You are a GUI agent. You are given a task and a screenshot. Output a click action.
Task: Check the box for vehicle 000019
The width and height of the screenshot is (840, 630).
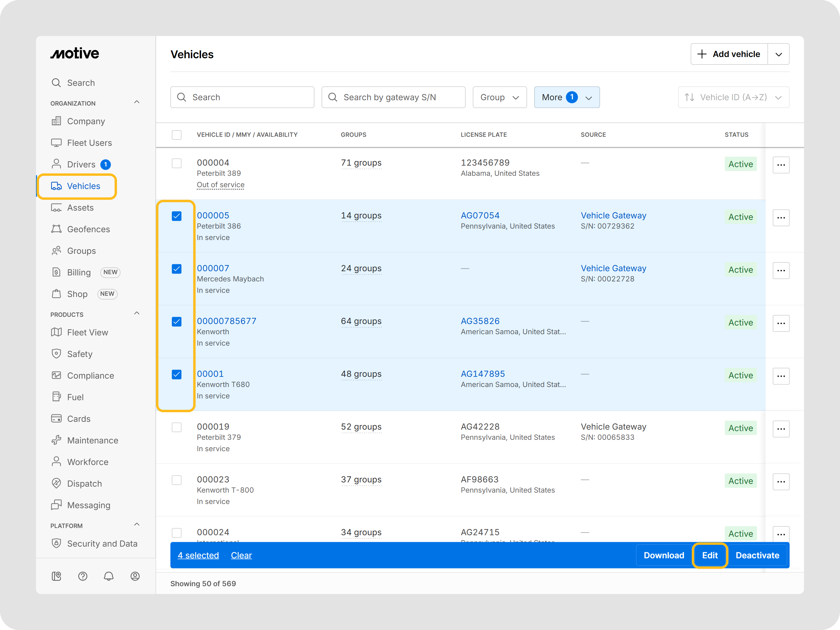(x=177, y=427)
